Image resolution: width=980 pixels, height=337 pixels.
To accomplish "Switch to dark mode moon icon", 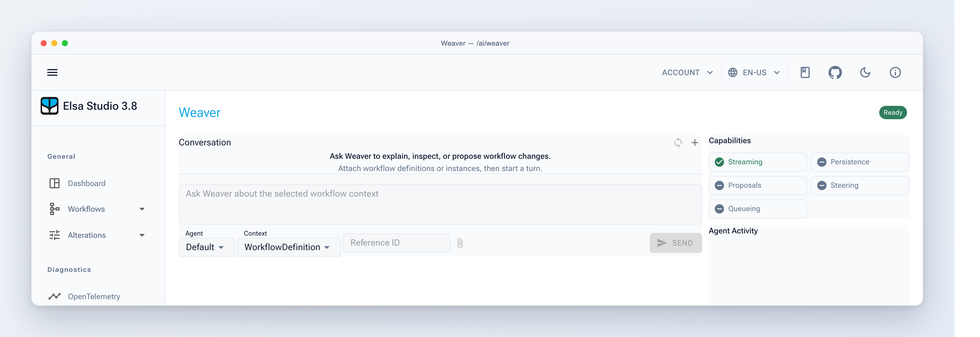I will (x=865, y=72).
